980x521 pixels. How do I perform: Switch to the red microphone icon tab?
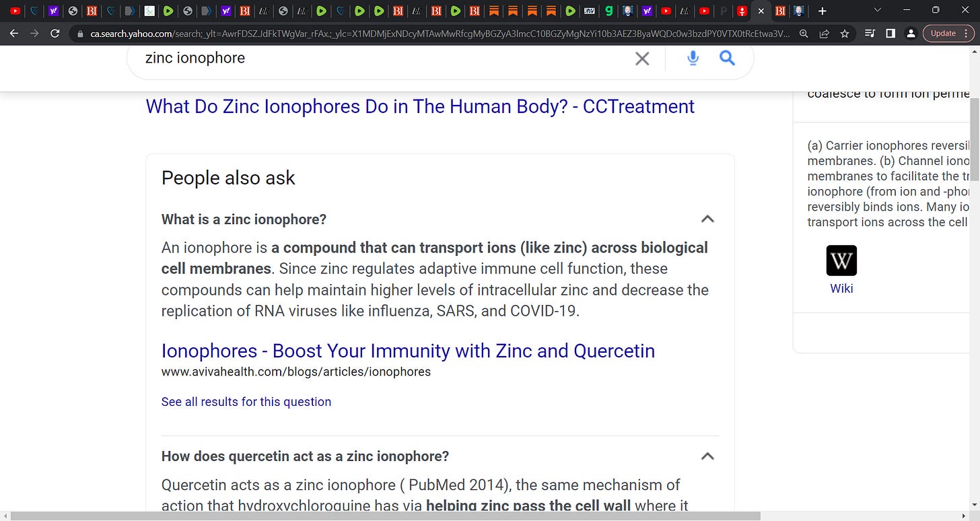click(x=742, y=11)
